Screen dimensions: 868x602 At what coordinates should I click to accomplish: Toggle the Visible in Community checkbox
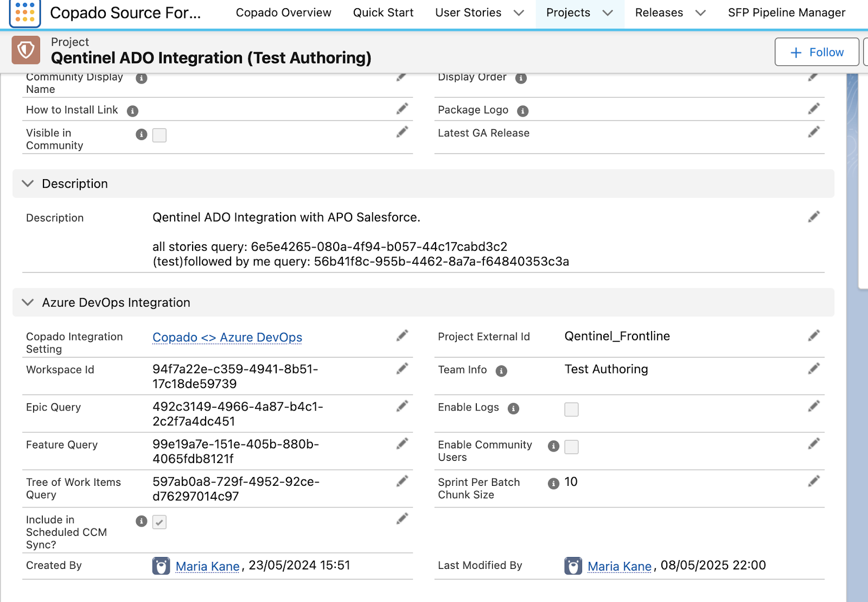coord(159,135)
